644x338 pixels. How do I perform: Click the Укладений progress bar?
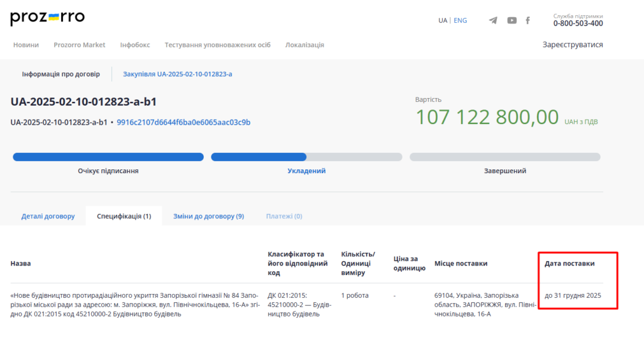click(x=306, y=157)
